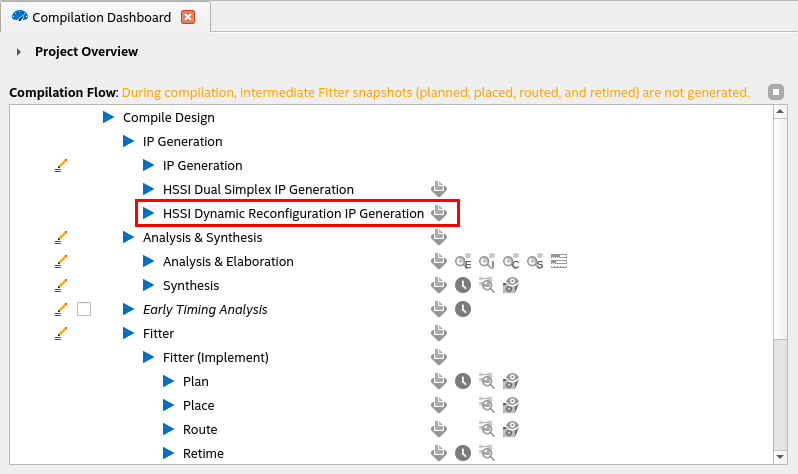Click the stop compilation square button

tap(776, 92)
